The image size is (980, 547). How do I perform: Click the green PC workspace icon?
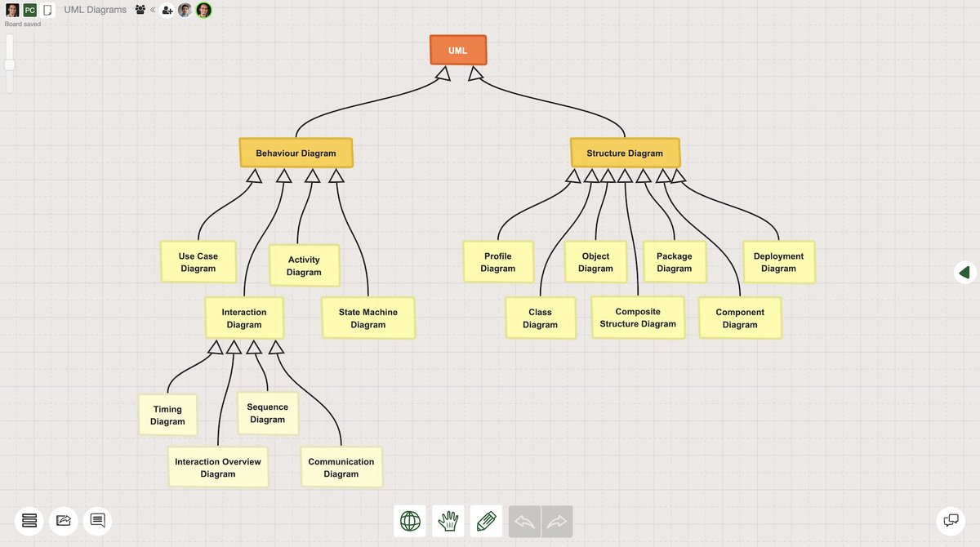pyautogui.click(x=30, y=10)
